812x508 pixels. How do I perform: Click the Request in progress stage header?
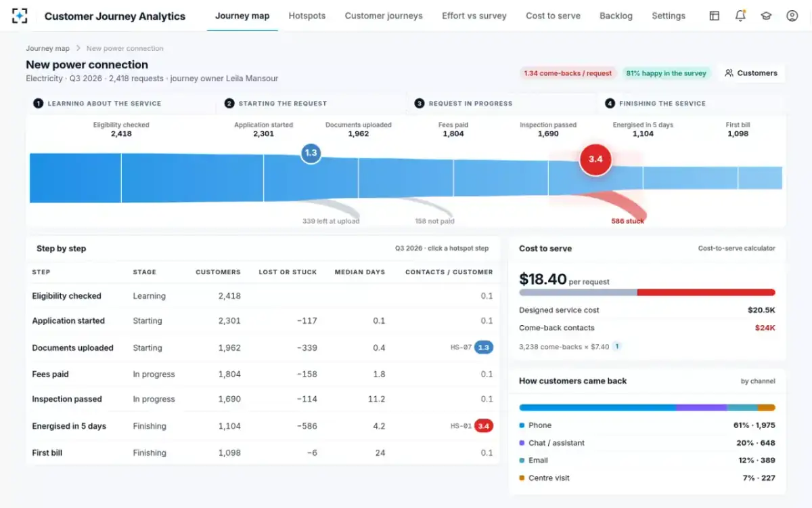pyautogui.click(x=502, y=104)
